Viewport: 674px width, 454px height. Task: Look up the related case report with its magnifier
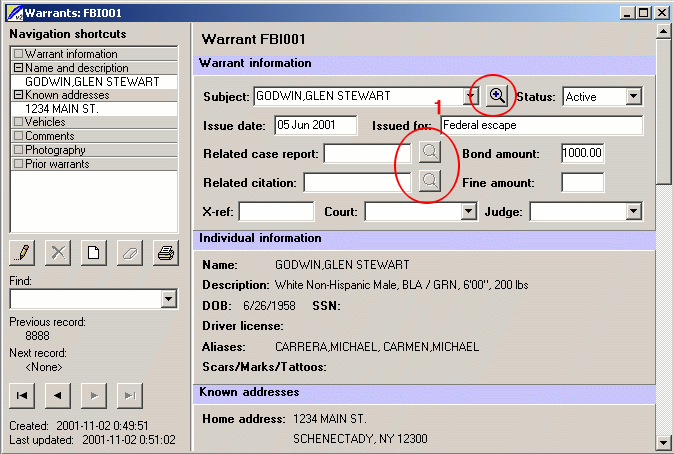(428, 153)
